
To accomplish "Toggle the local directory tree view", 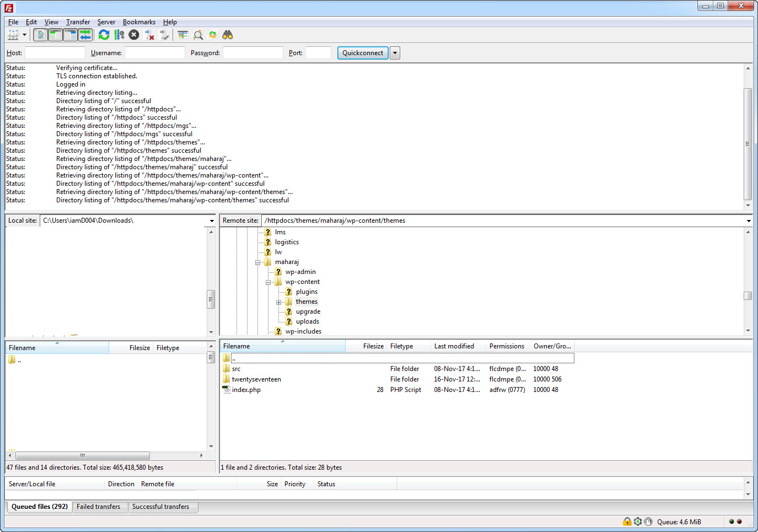I will (55, 35).
